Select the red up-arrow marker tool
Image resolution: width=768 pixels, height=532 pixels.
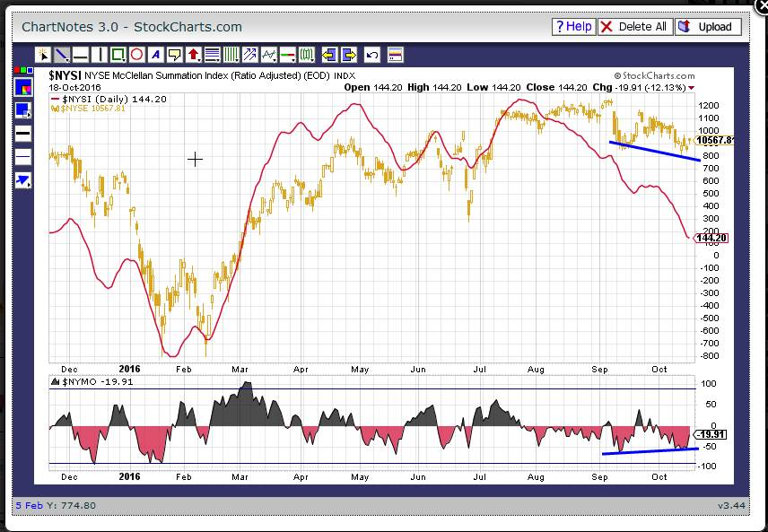click(194, 54)
